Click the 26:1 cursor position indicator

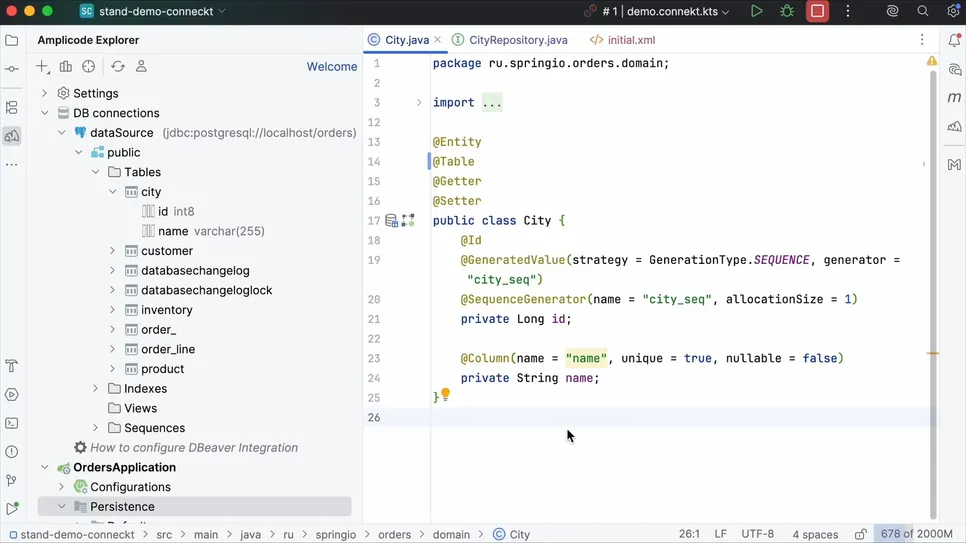[689, 534]
